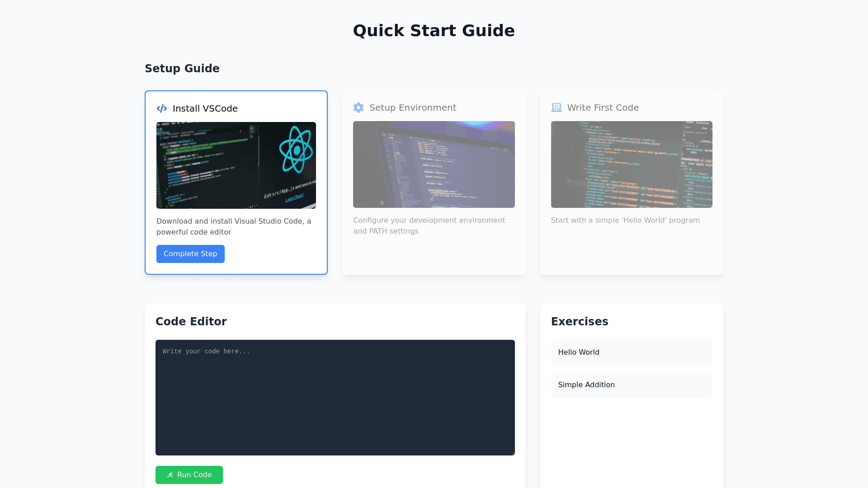Open the Install VSCode screenshot with React logo

[236, 165]
